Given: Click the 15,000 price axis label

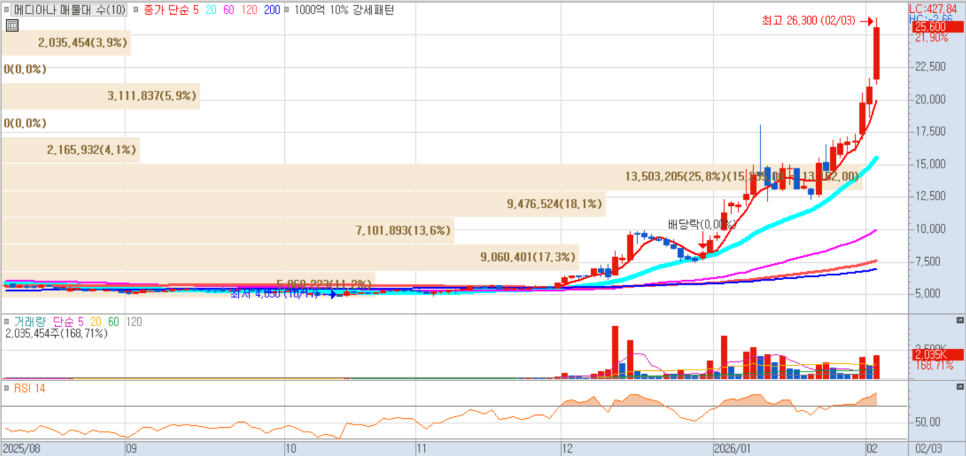Looking at the screenshot, I should pos(932,165).
